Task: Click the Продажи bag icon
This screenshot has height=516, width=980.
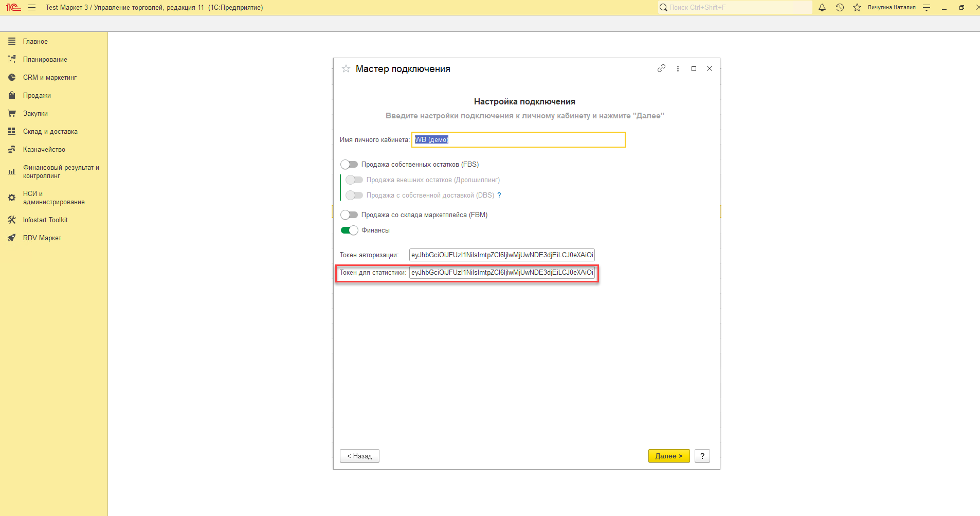Action: [12, 95]
